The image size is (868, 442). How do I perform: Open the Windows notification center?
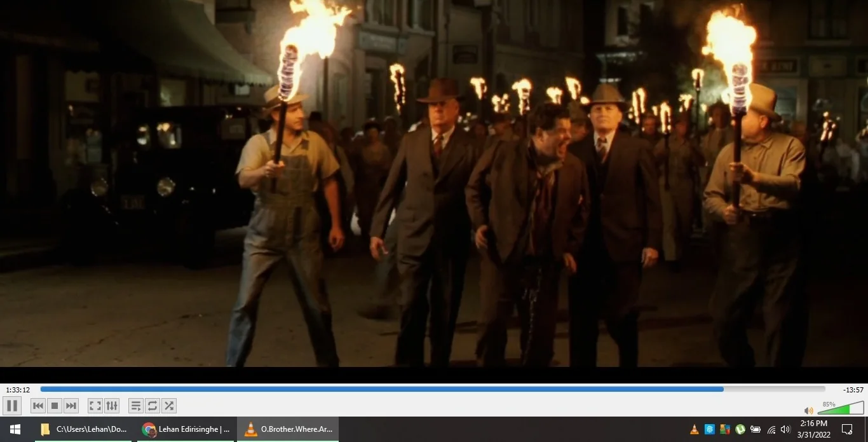tap(847, 429)
